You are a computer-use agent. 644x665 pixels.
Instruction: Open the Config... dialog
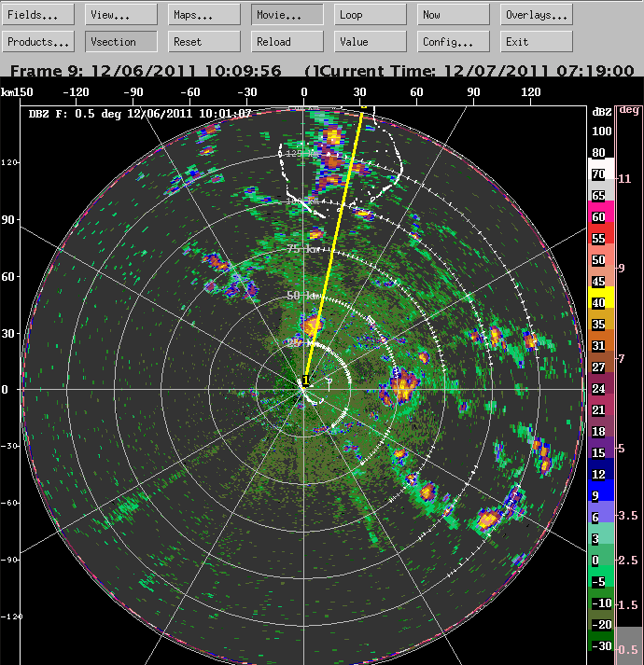(x=454, y=42)
